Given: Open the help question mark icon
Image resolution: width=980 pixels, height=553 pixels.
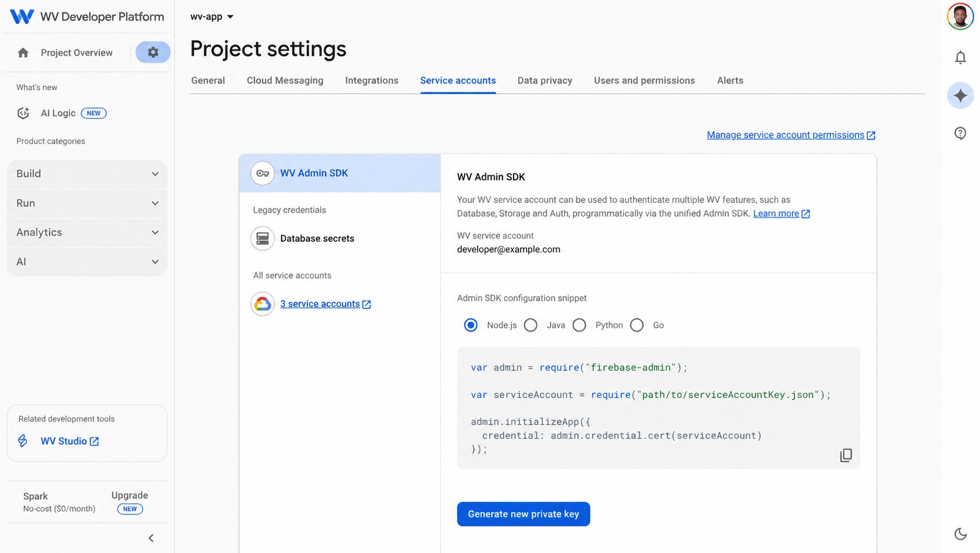Looking at the screenshot, I should tap(961, 133).
